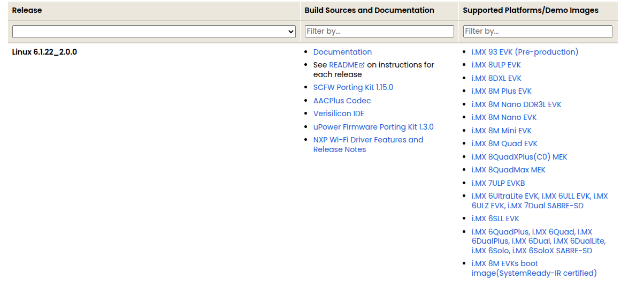Screen dimensions: 644x287
Task: Open i.MX 8M EVKs boot image link
Action: (x=534, y=268)
